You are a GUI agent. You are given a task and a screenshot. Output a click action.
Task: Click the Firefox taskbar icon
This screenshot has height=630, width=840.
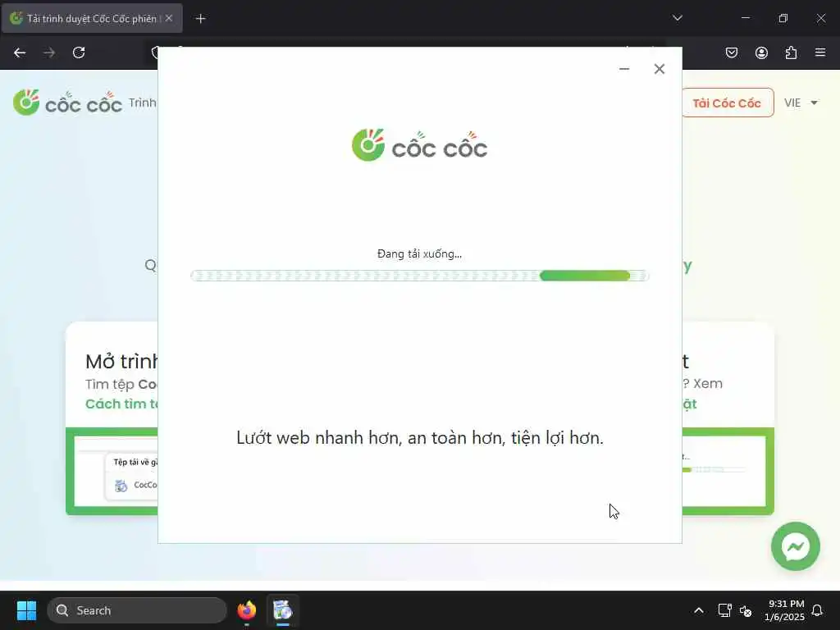coord(246,610)
